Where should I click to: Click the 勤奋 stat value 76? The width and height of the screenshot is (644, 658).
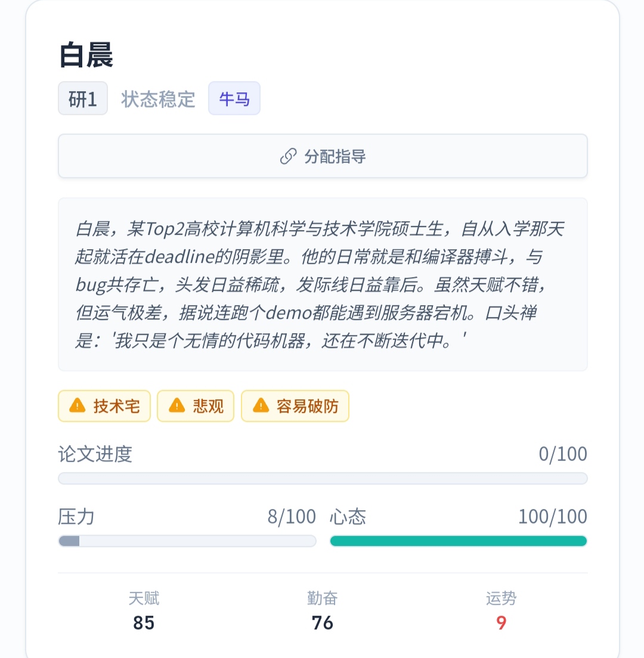click(323, 623)
